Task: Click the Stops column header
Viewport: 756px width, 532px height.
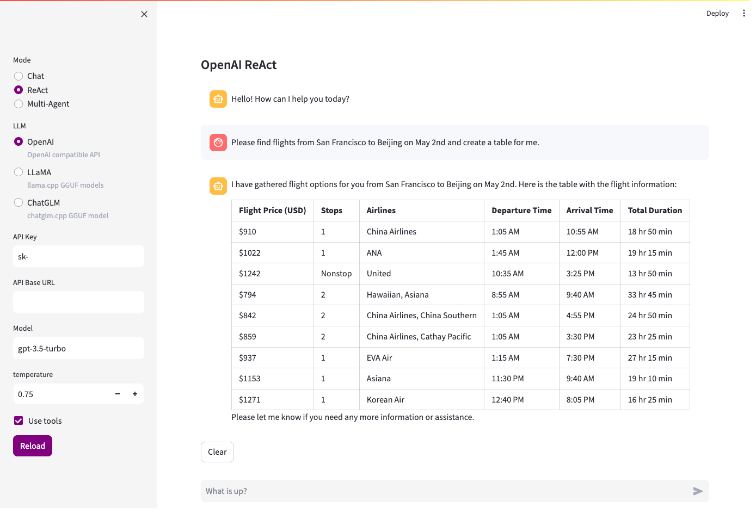Action: point(336,211)
